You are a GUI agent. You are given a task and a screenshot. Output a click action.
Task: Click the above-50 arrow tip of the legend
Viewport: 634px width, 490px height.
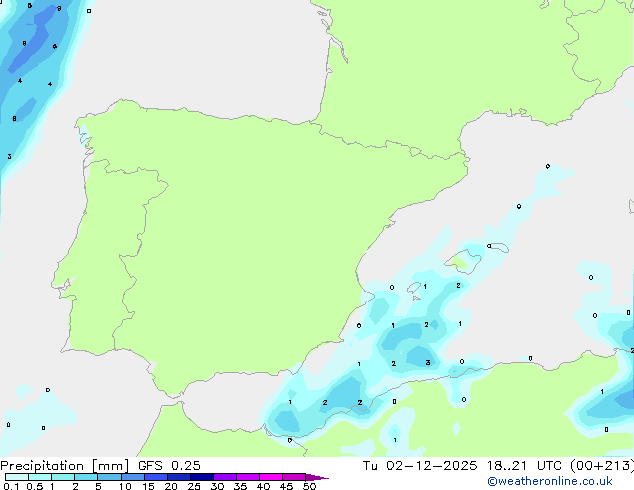click(317, 478)
